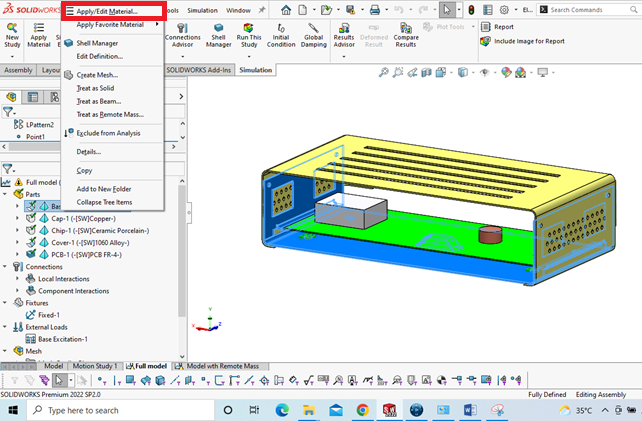Open Model with Remote Mass tab
This screenshot has height=421, width=642.
(222, 366)
